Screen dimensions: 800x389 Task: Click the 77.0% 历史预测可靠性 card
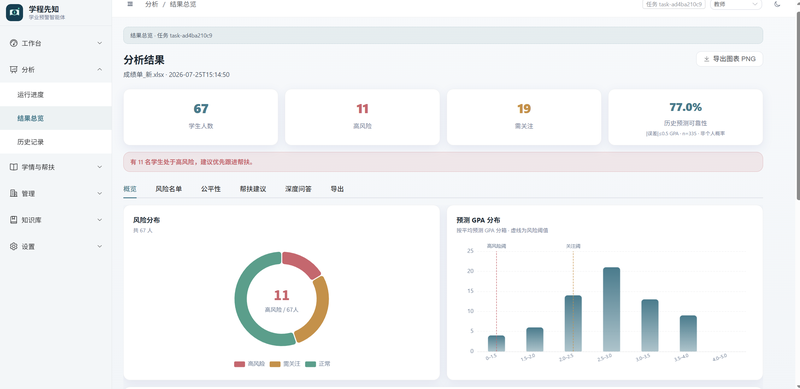pos(686,117)
